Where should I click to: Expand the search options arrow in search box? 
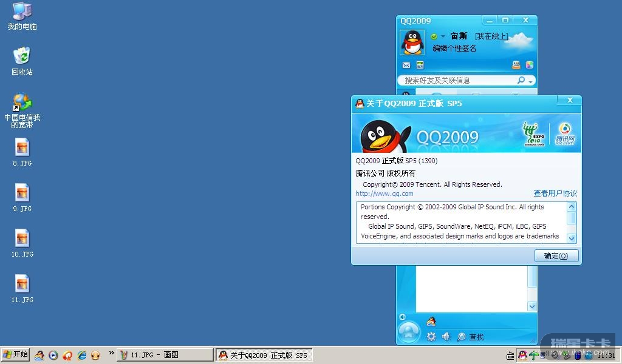tap(530, 81)
